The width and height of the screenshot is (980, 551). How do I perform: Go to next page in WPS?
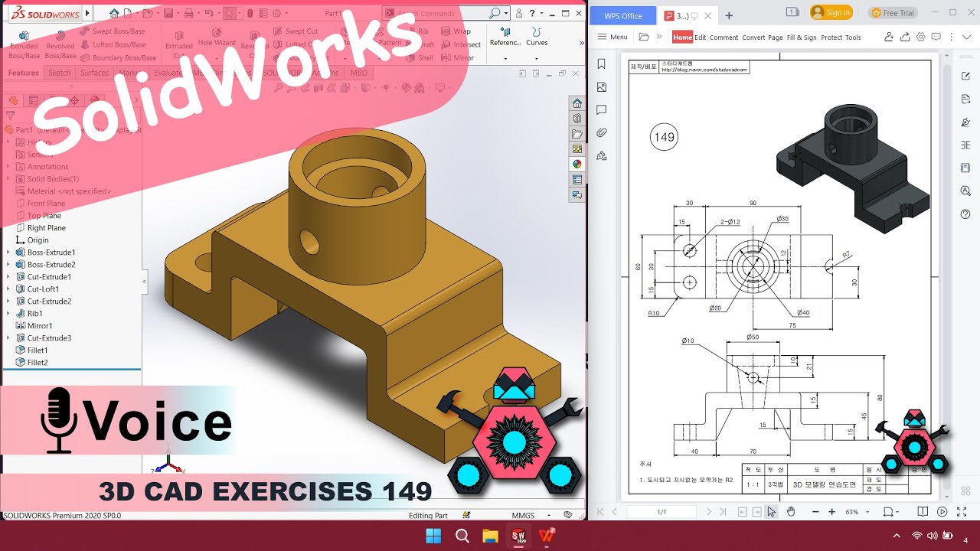[709, 511]
